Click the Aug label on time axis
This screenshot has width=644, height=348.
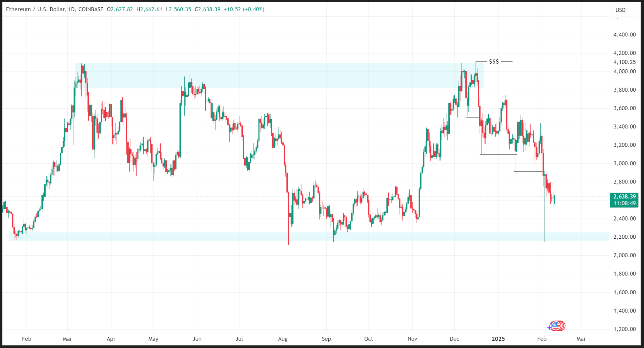tap(283, 339)
